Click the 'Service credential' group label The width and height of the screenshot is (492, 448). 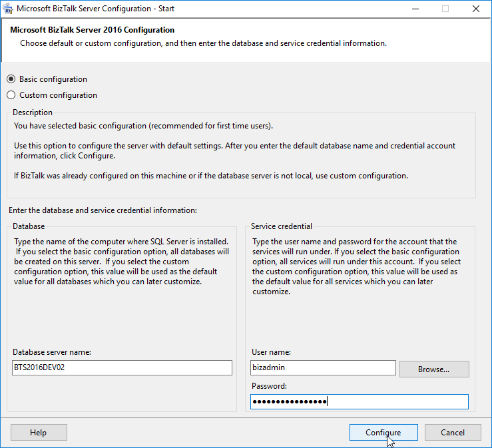coord(282,226)
